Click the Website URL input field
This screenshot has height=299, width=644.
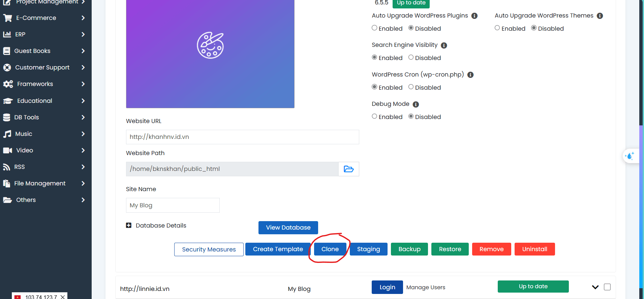tap(243, 137)
